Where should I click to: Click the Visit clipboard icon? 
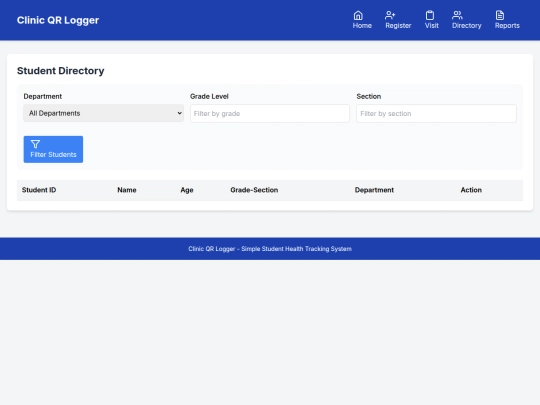(430, 15)
